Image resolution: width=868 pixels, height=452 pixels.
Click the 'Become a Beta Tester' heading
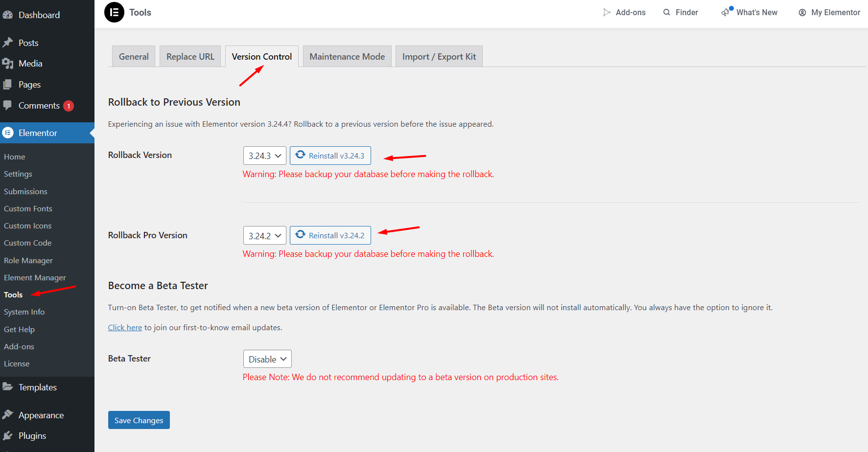click(x=158, y=285)
